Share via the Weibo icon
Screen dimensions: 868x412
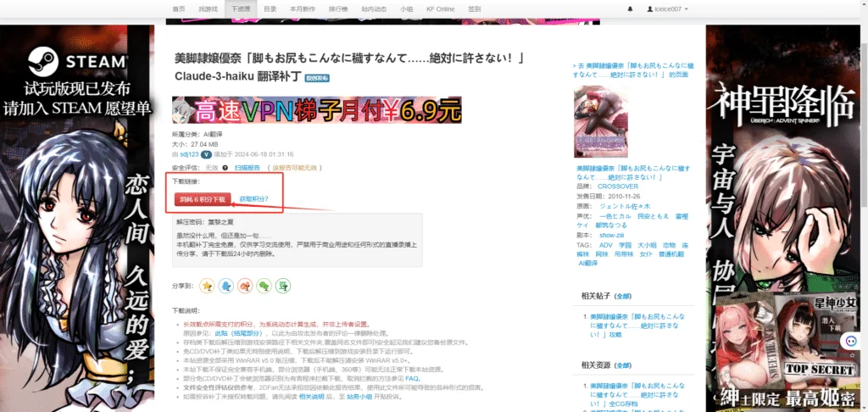coord(246,286)
